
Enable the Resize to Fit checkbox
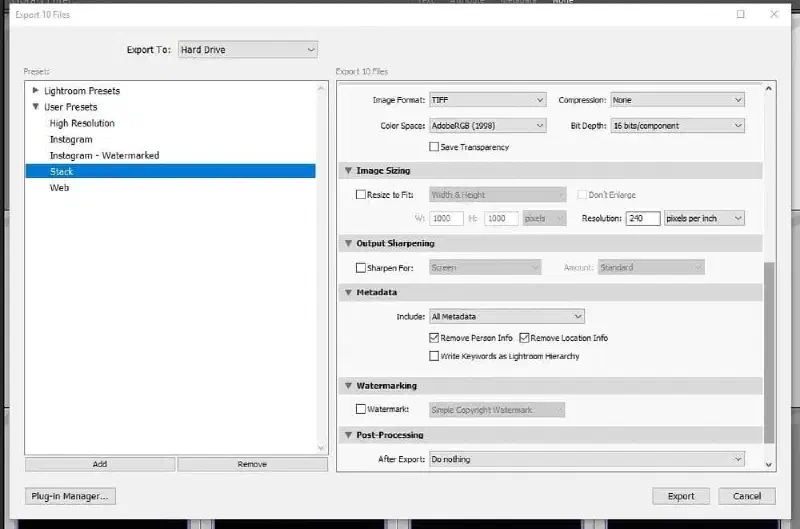click(361, 194)
